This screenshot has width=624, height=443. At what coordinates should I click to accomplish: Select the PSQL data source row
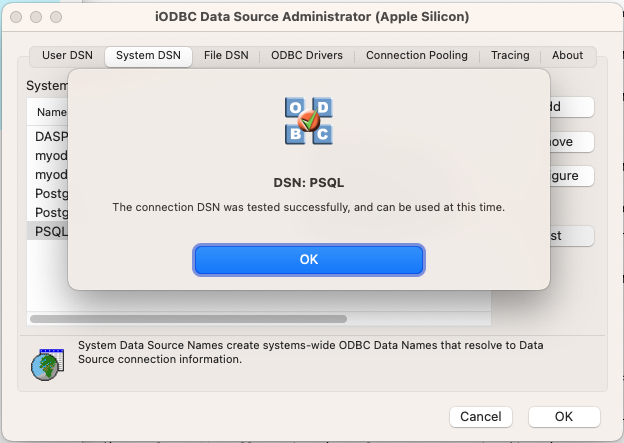50,232
